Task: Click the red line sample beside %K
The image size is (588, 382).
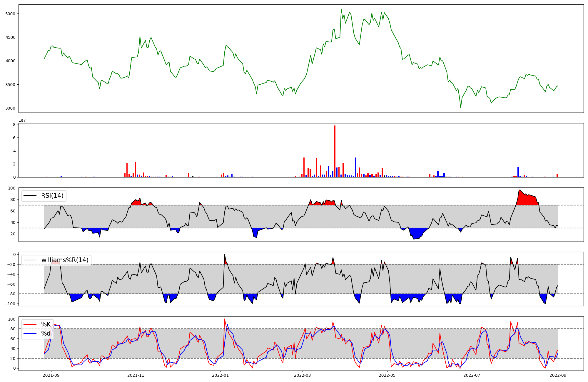Action: [30, 324]
